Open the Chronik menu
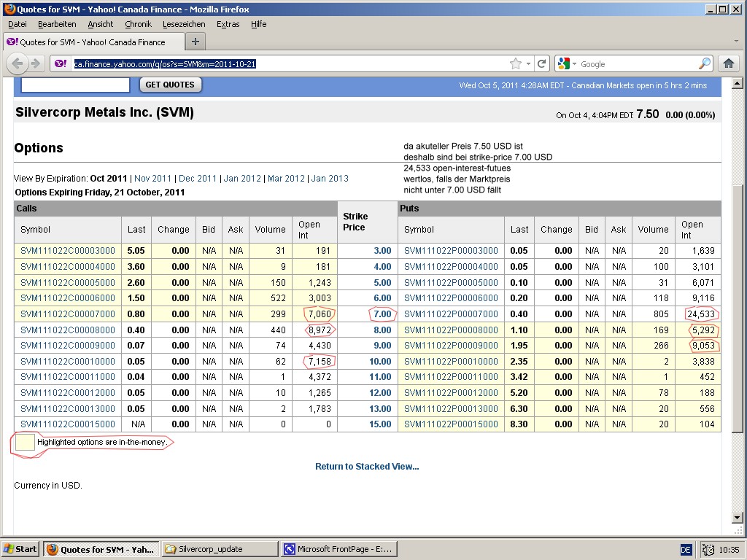 click(x=138, y=24)
